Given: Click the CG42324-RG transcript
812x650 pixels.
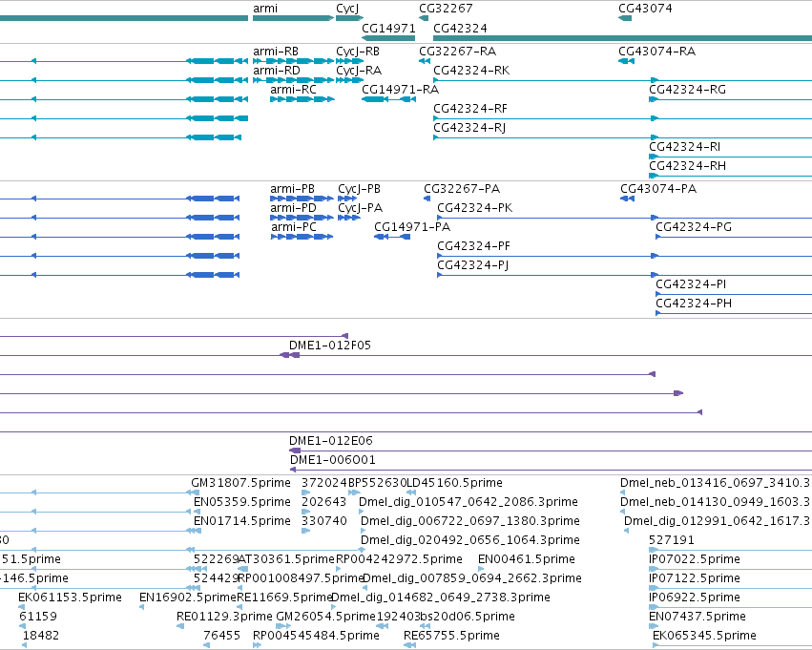Looking at the screenshot, I should (730, 99).
